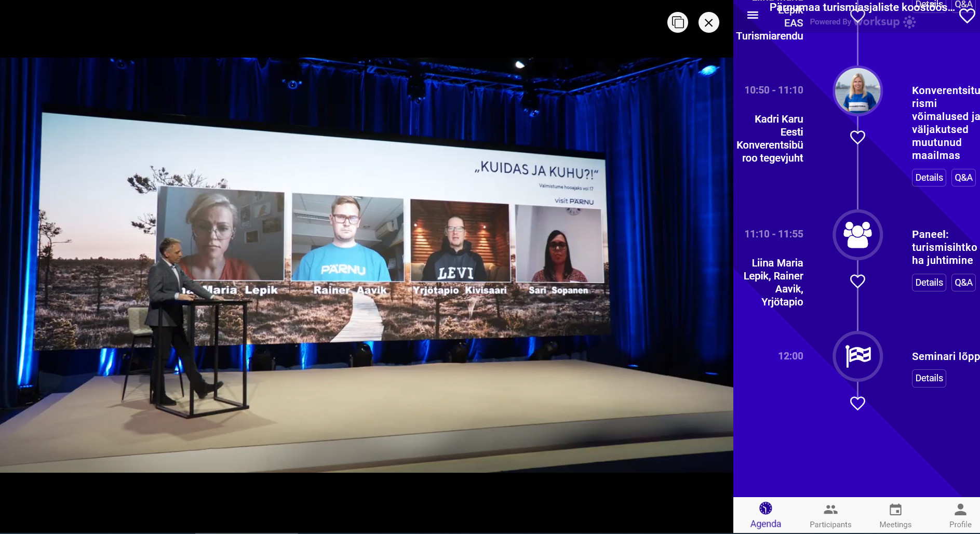Switch to the Agenda tab
The image size is (980, 534).
pos(766,515)
